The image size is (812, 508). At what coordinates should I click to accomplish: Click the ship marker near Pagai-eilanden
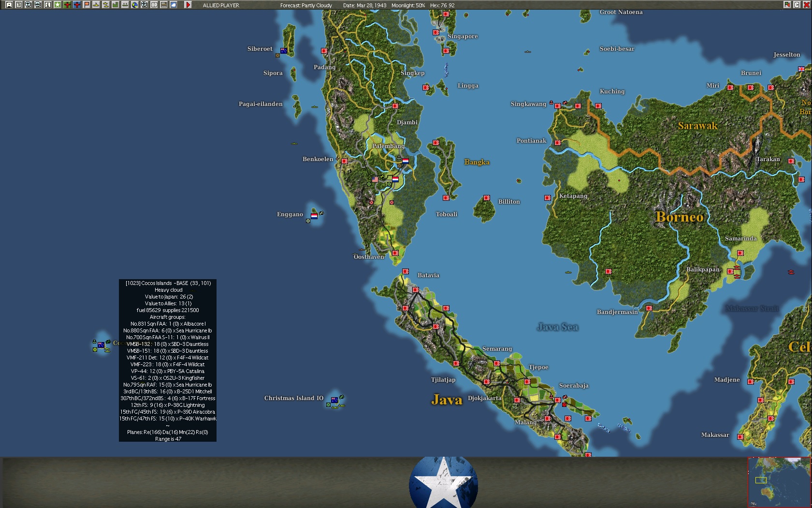(x=315, y=106)
